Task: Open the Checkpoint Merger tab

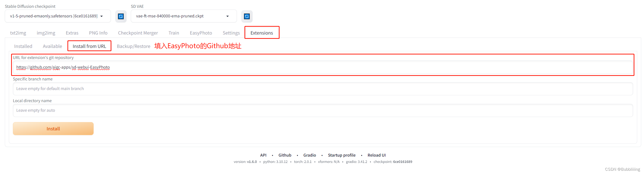Action: coord(138,33)
